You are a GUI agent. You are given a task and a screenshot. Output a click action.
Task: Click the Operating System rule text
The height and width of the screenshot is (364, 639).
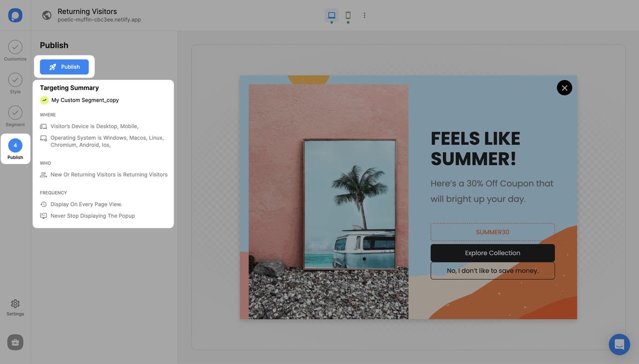point(107,141)
